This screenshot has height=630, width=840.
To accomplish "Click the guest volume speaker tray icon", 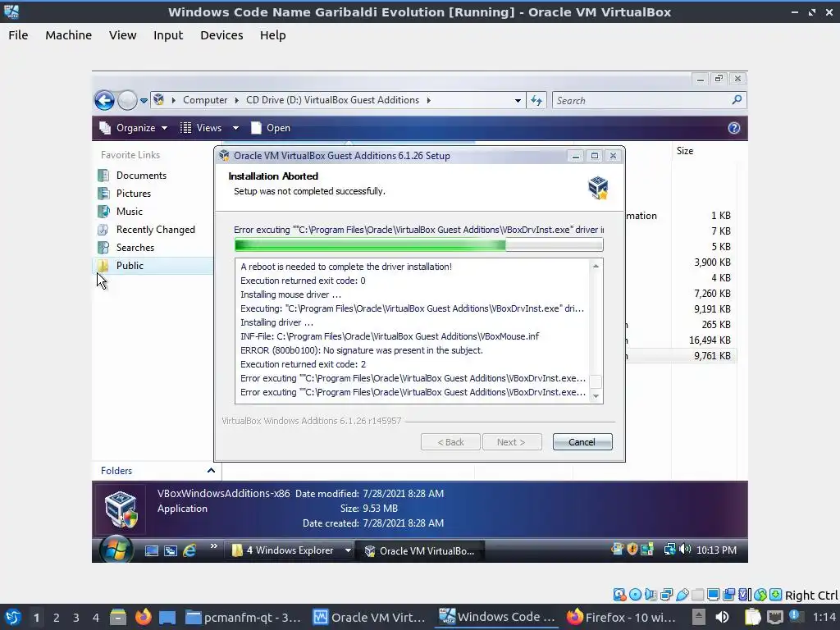I will point(685,550).
